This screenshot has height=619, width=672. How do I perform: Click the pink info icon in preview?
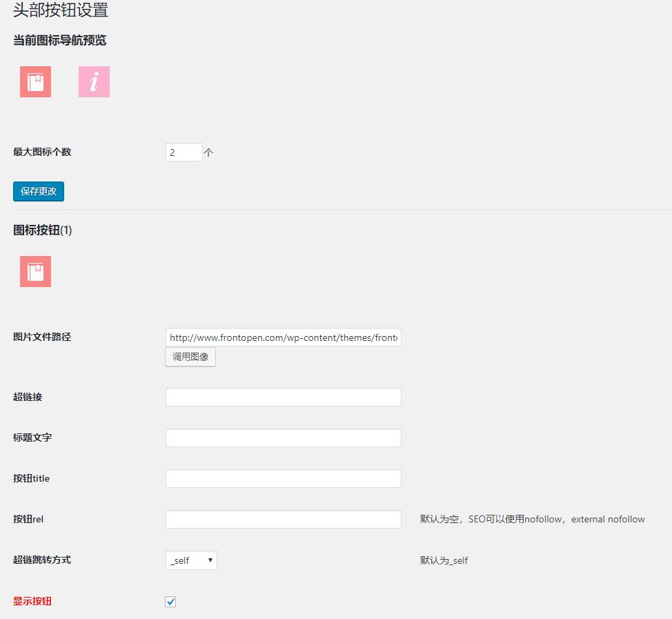tap(94, 82)
